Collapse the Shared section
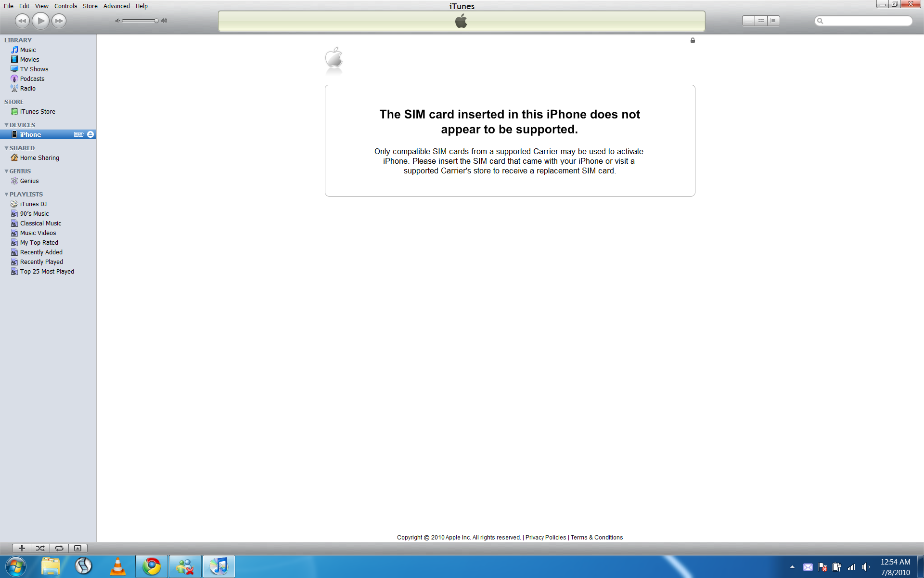924x578 pixels. pos(6,148)
